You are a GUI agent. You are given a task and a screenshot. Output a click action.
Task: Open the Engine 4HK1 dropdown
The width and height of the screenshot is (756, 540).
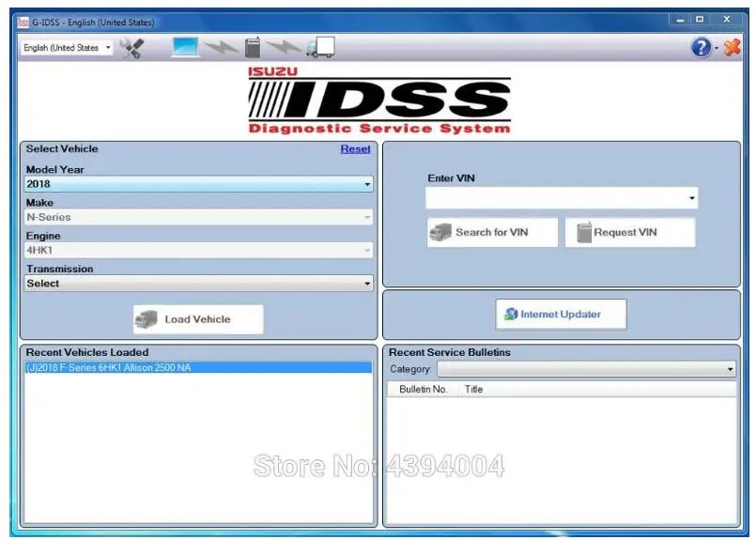tap(199, 250)
